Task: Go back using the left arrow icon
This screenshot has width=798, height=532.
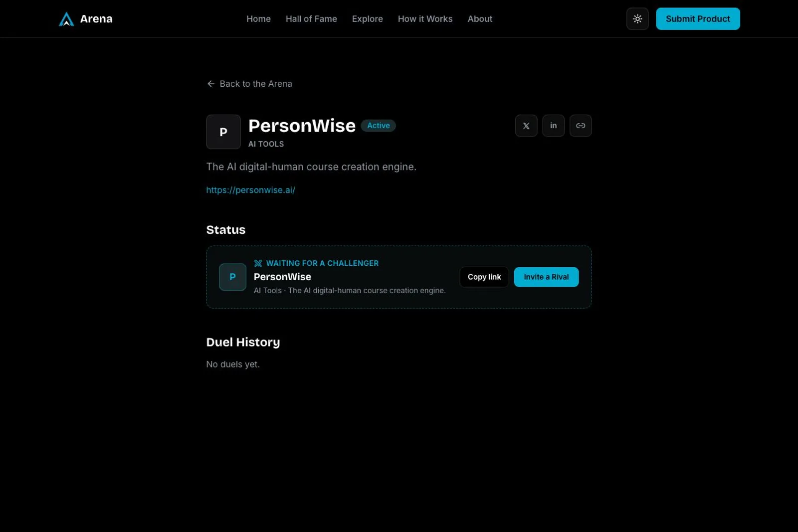Action: point(211,84)
